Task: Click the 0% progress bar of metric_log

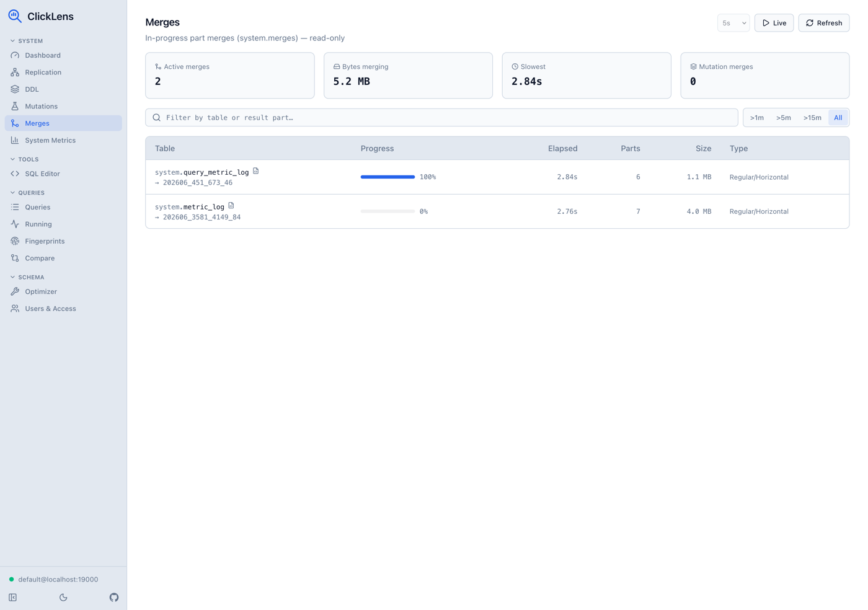Action: 387,211
